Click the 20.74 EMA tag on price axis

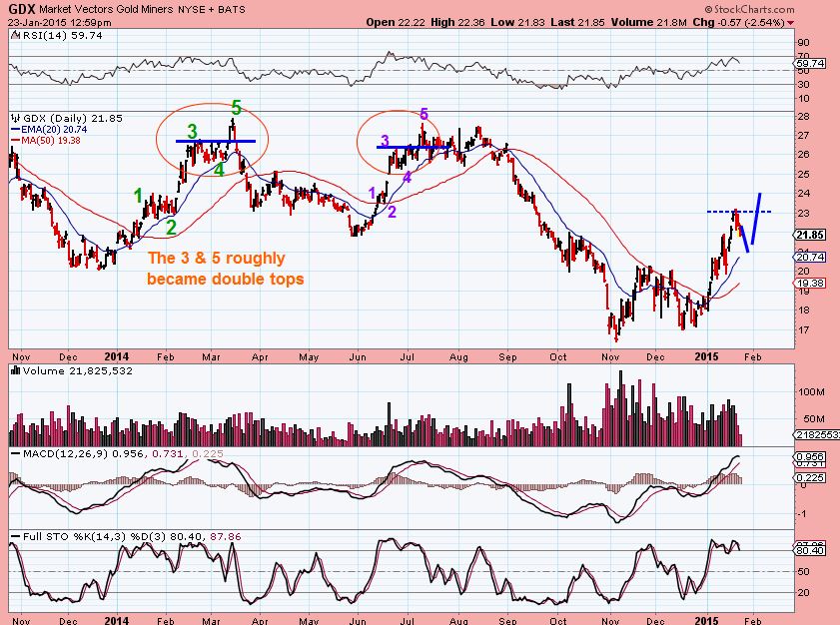point(810,257)
